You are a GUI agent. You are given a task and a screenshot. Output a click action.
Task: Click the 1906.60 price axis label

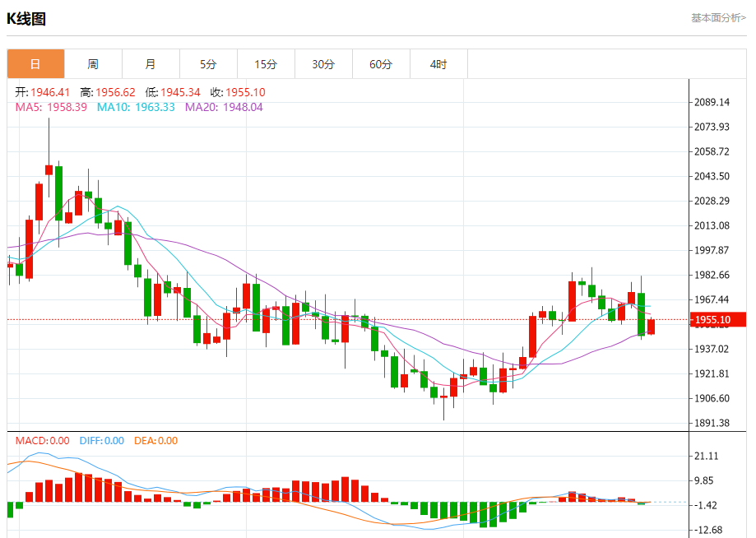(x=712, y=398)
